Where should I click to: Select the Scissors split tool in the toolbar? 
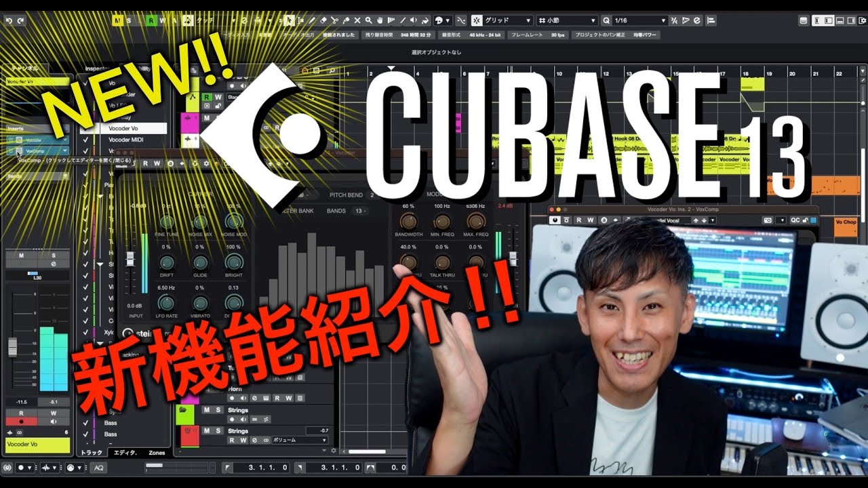pyautogui.click(x=335, y=21)
